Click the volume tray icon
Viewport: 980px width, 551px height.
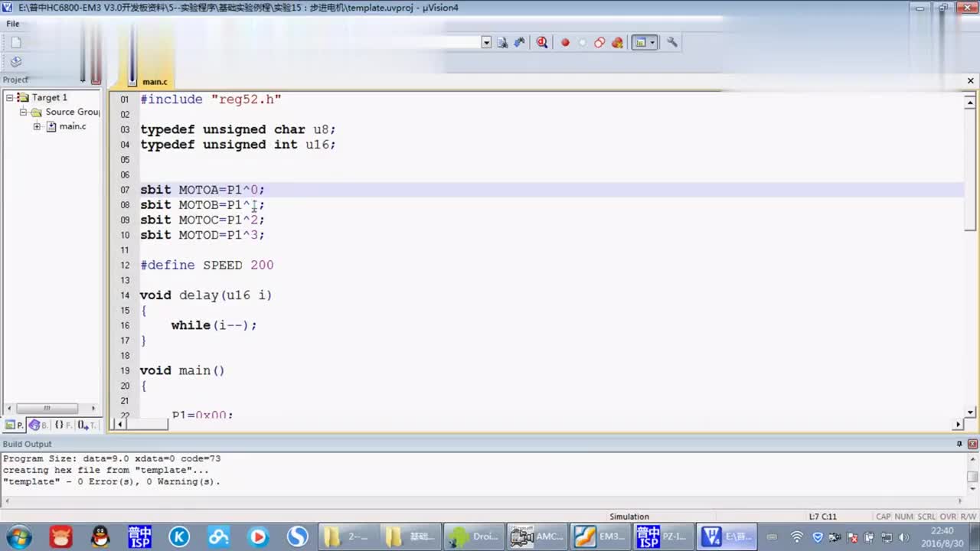point(903,537)
